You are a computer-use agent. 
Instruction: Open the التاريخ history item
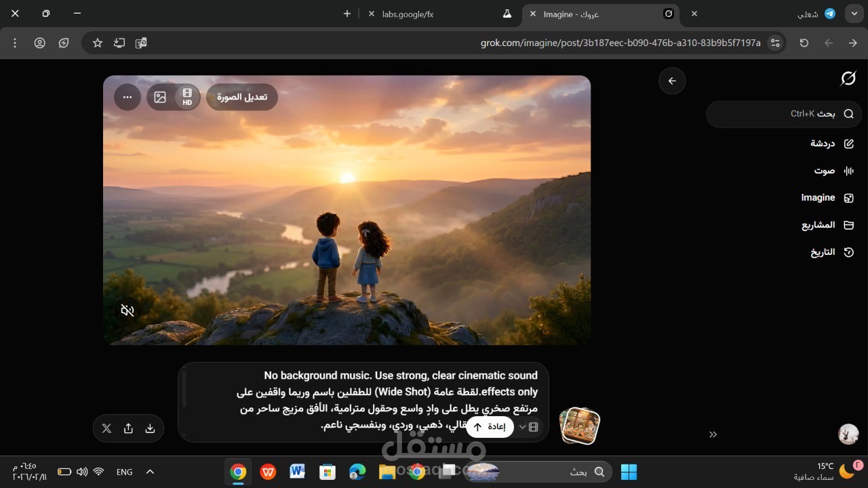tap(832, 252)
